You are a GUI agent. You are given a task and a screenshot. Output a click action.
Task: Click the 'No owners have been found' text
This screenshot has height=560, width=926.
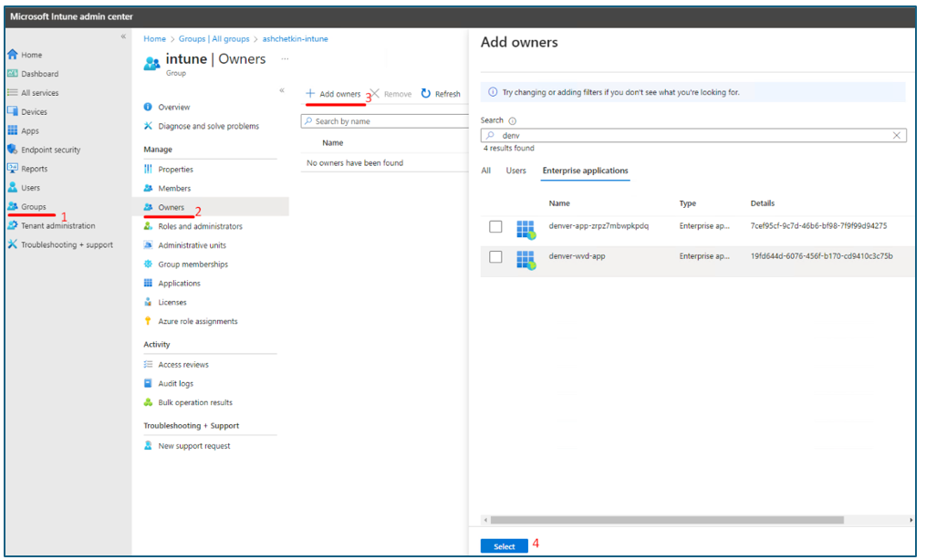tap(355, 163)
